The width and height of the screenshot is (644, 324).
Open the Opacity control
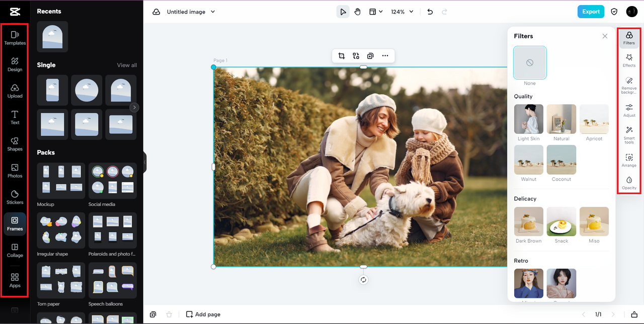click(x=629, y=183)
